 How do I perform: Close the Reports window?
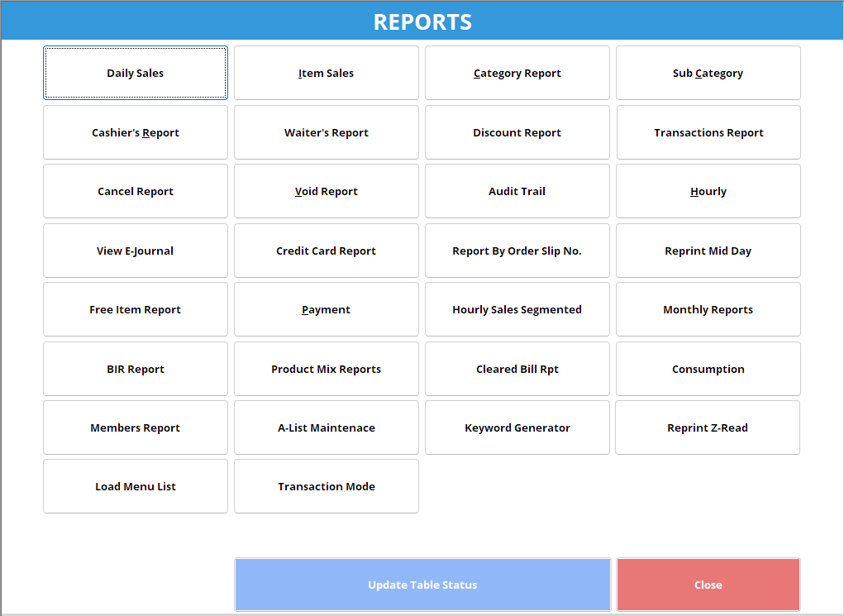tap(708, 585)
